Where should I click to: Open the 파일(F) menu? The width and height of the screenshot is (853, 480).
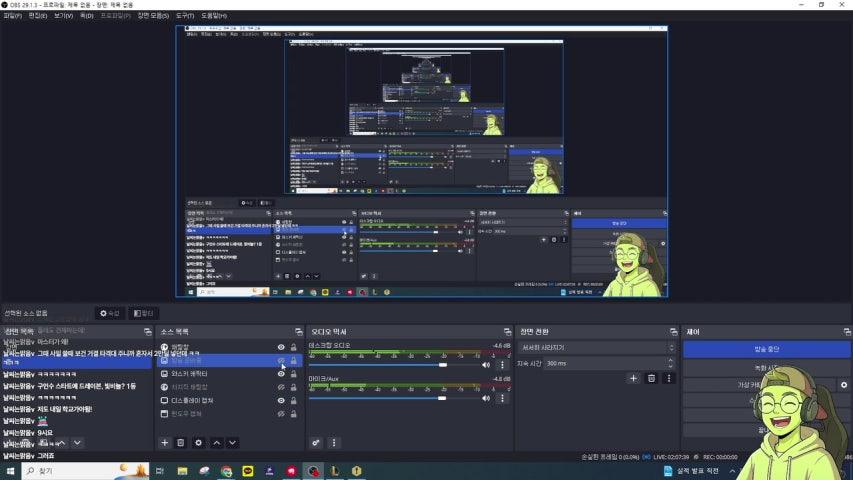tap(13, 16)
